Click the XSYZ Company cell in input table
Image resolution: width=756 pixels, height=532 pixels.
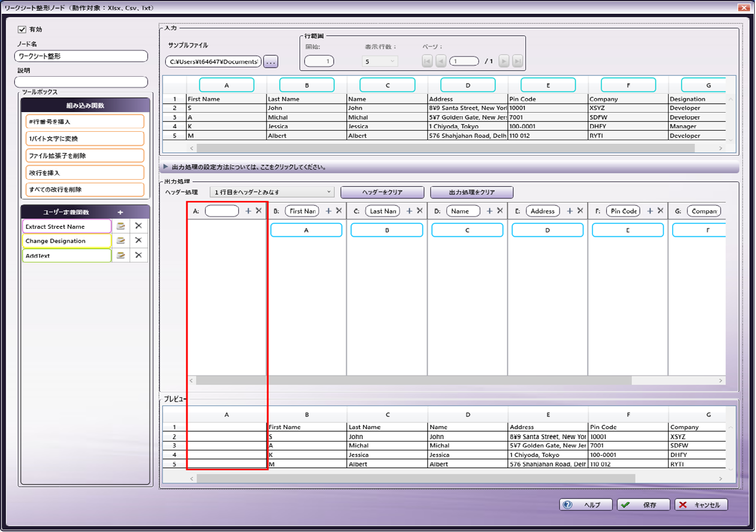point(628,108)
